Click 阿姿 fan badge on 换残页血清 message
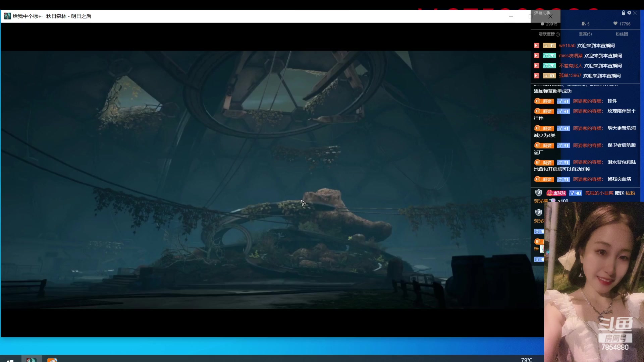Image resolution: width=644 pixels, height=362 pixels. 544,179
